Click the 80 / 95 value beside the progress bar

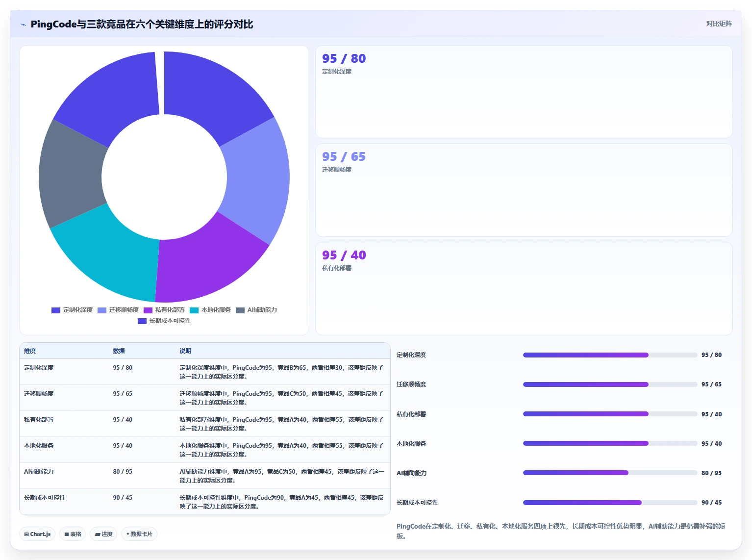click(x=711, y=473)
